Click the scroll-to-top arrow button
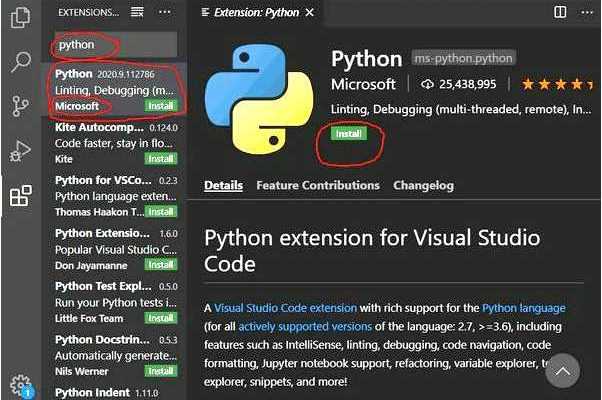The image size is (602, 400). coord(562,371)
